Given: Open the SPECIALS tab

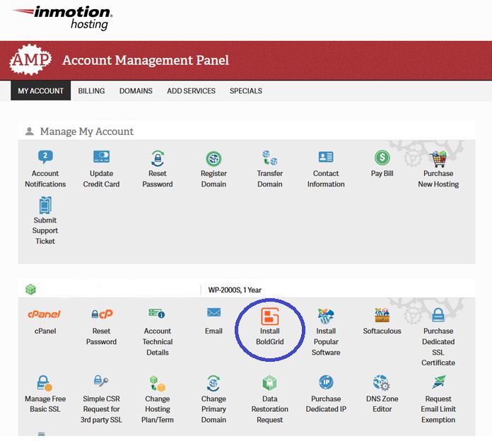Looking at the screenshot, I should 246,91.
